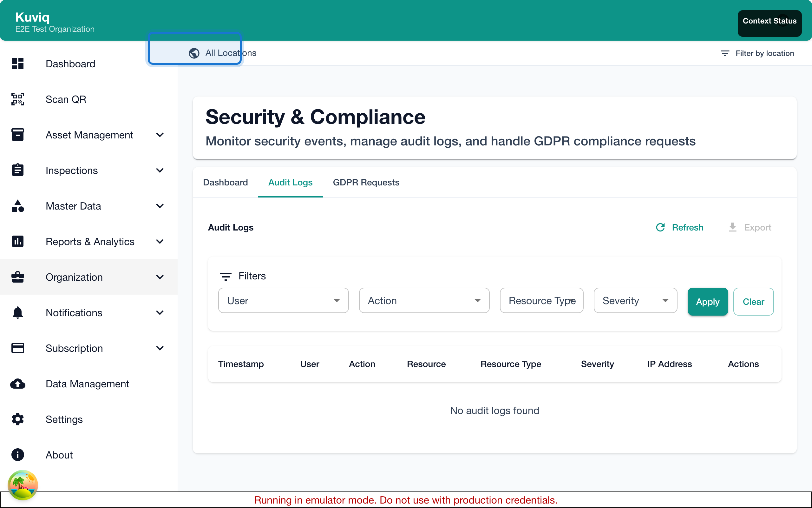Expand the Organization chevron
This screenshot has height=508, width=812.
[x=160, y=277]
